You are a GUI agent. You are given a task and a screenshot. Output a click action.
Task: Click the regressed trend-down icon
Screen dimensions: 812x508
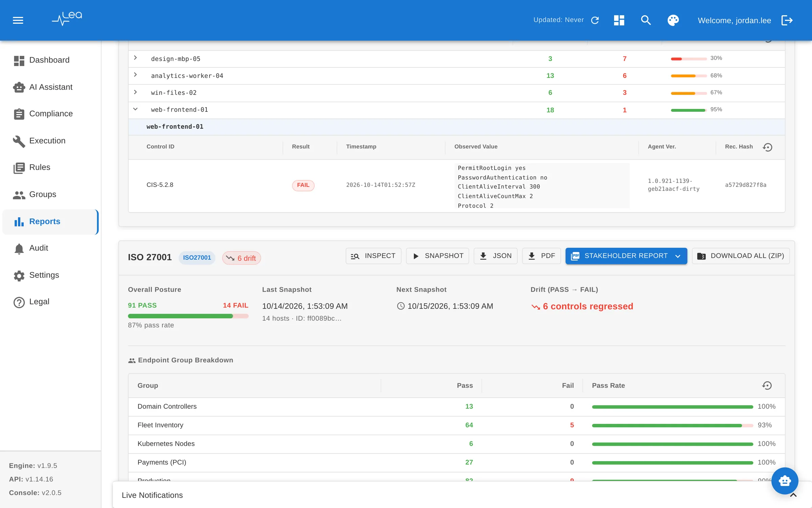tap(536, 307)
